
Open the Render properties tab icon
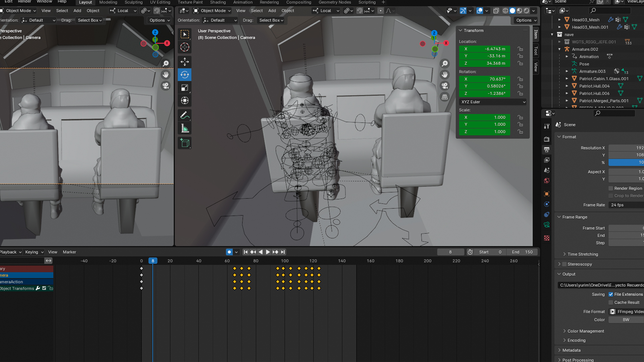point(547,139)
